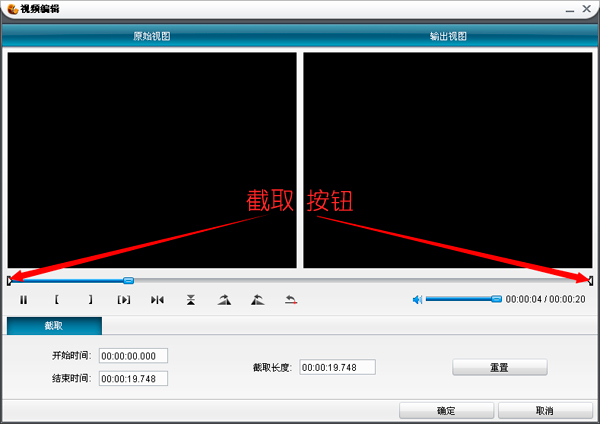This screenshot has width=600, height=424.
Task: Click the time display 00:00:04 / 00:00:20
Action: [x=545, y=299]
